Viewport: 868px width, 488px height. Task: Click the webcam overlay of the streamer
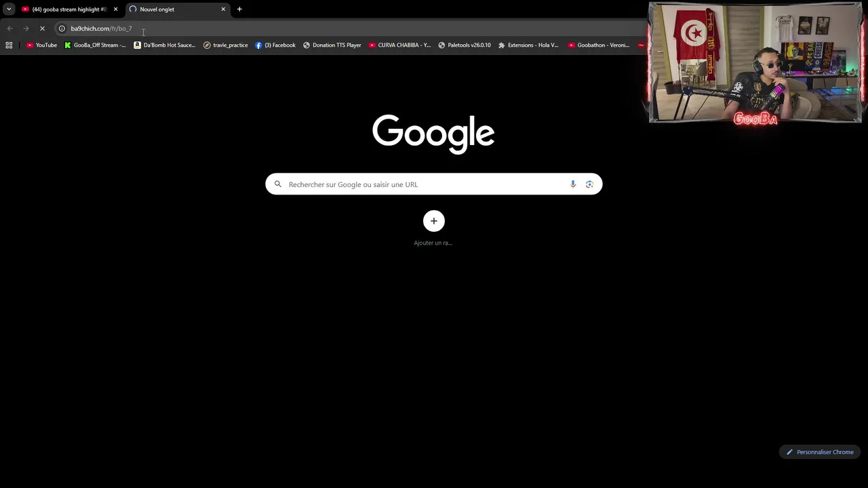point(755,62)
